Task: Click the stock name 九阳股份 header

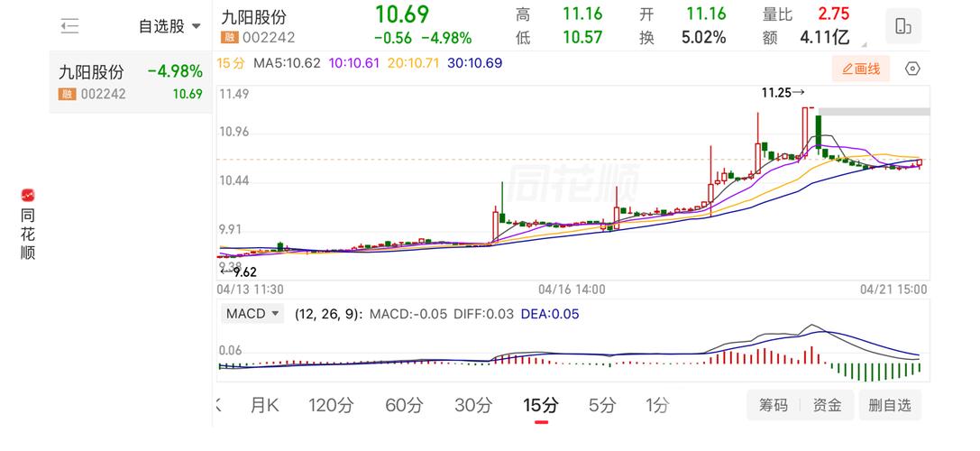Action: [x=253, y=16]
